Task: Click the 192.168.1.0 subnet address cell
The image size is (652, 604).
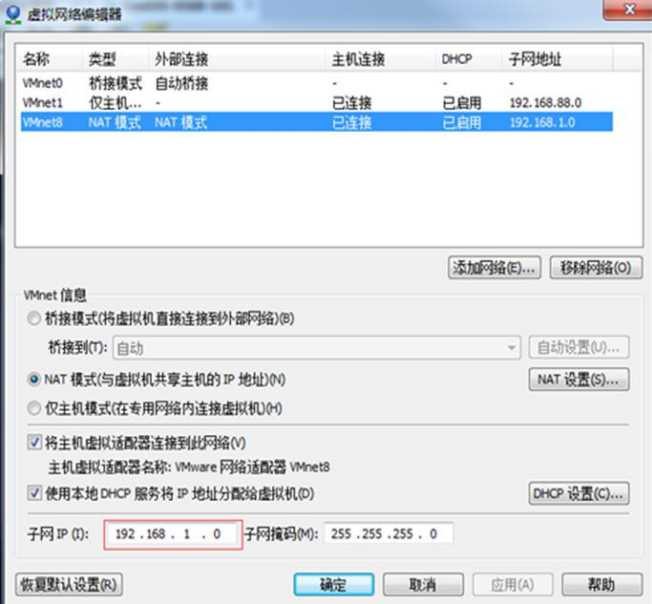Action: [542, 122]
